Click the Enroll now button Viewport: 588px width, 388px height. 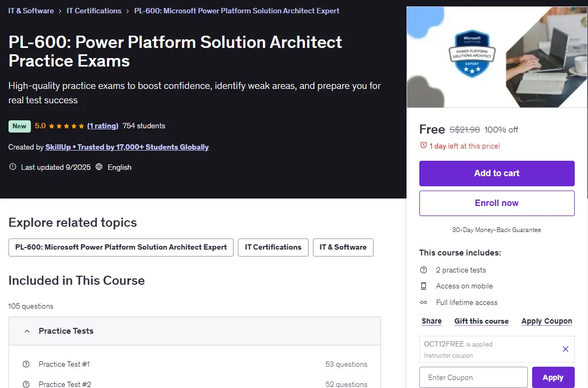tap(497, 203)
